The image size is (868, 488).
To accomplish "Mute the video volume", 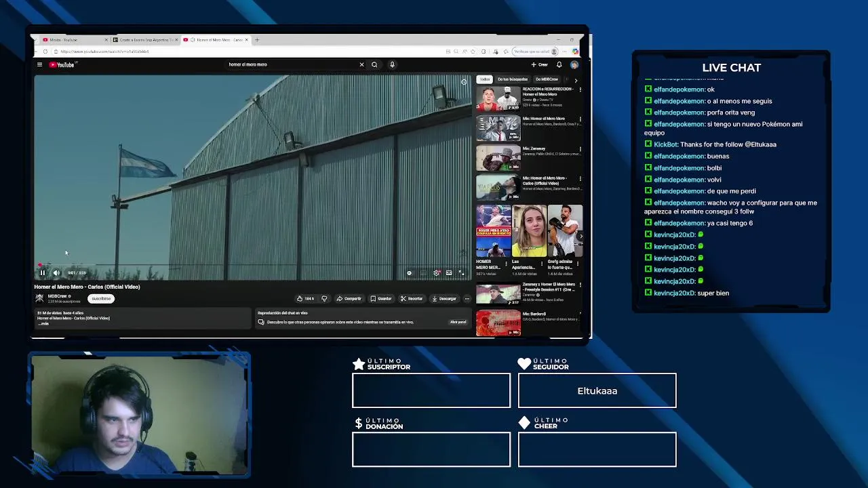I will coord(56,272).
